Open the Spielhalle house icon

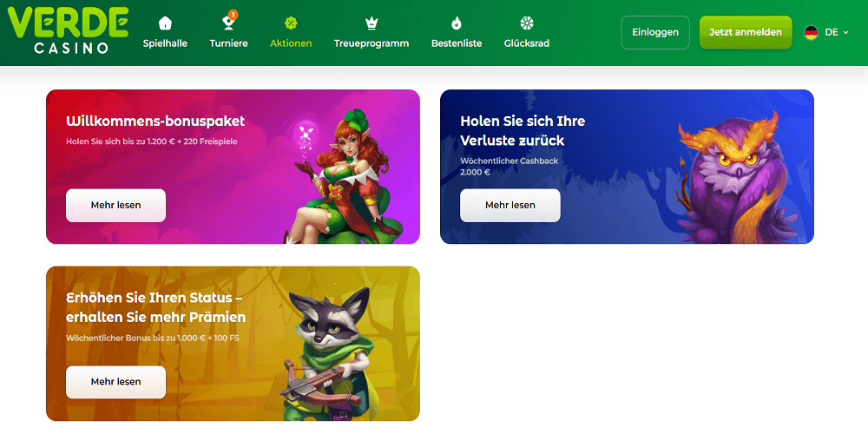click(x=165, y=23)
